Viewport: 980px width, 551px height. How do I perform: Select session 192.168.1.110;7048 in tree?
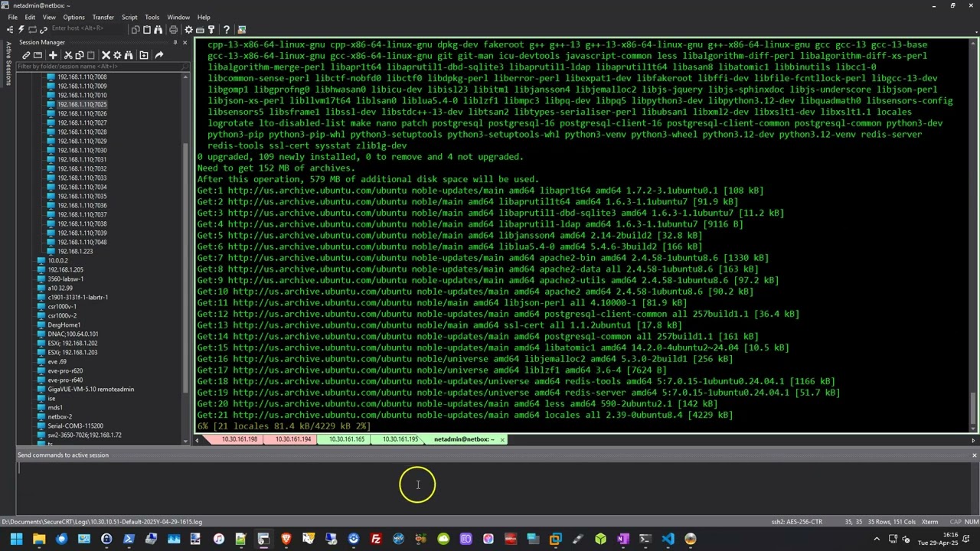pyautogui.click(x=82, y=243)
